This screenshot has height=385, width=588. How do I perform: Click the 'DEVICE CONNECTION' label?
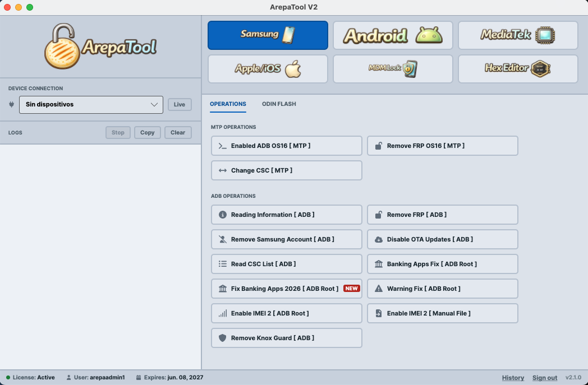(35, 89)
